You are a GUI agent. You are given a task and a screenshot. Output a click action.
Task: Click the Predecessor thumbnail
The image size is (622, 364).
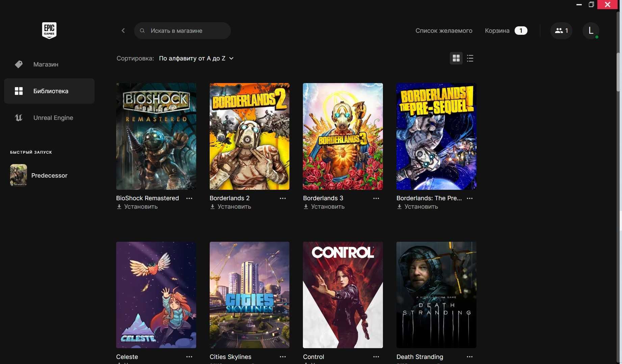(x=19, y=175)
